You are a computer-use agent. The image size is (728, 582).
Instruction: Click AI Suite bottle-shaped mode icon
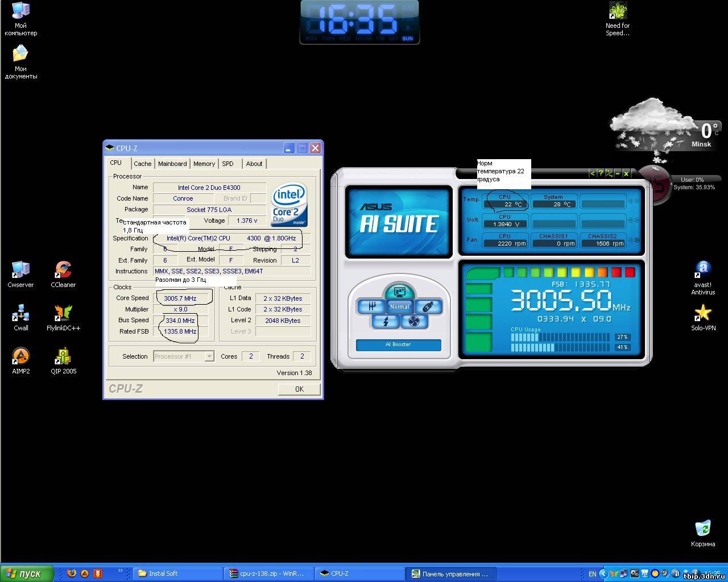click(428, 306)
